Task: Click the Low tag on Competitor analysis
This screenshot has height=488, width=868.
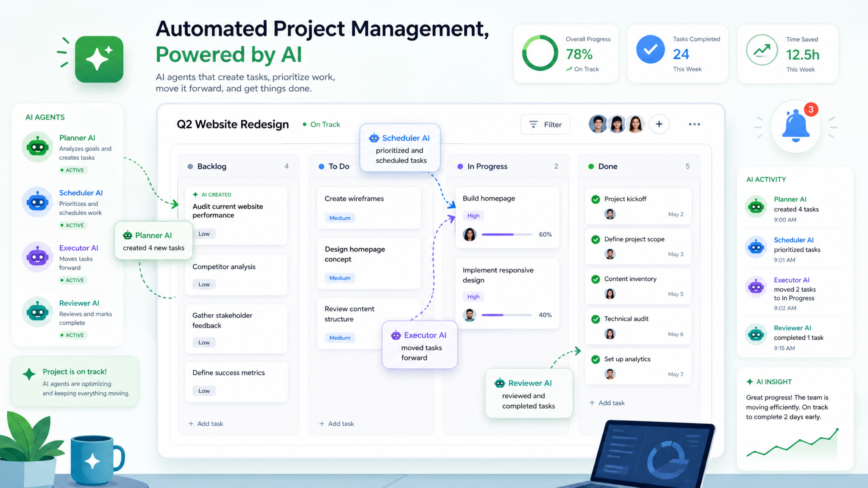Action: (x=204, y=284)
